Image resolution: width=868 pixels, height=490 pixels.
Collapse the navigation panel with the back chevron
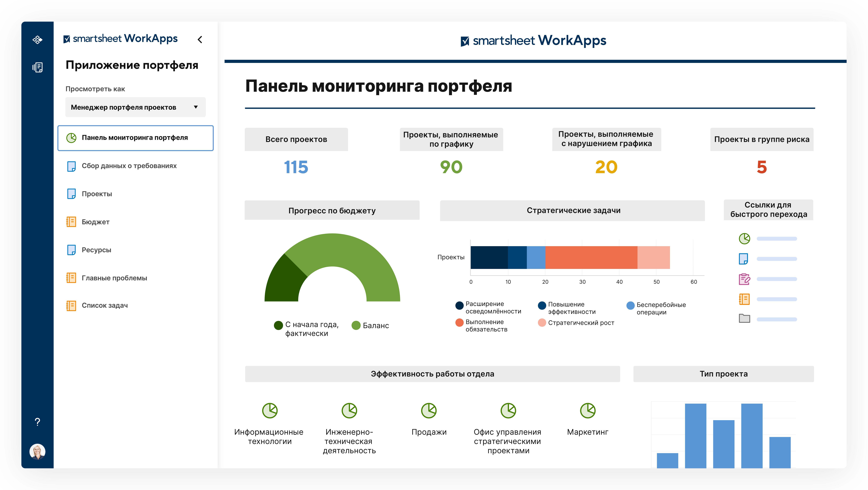point(200,39)
